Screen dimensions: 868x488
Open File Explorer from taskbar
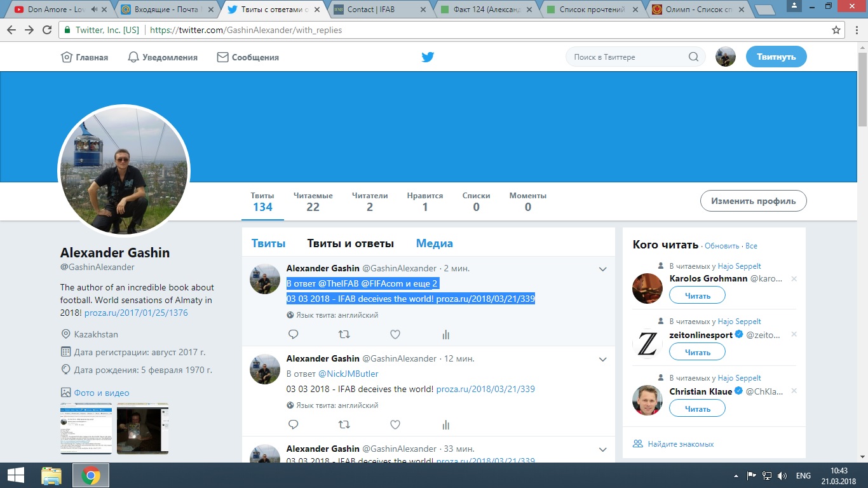coord(51,475)
